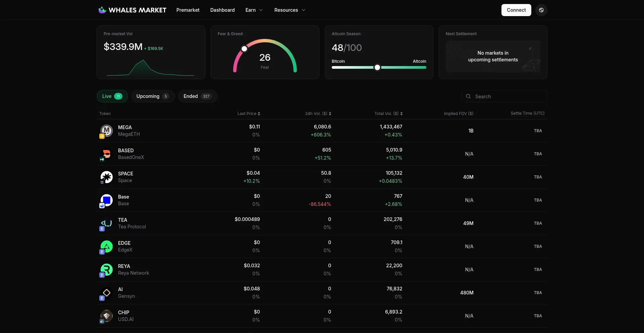The width and height of the screenshot is (644, 333).
Task: Click the Token column header
Action: [x=105, y=114]
